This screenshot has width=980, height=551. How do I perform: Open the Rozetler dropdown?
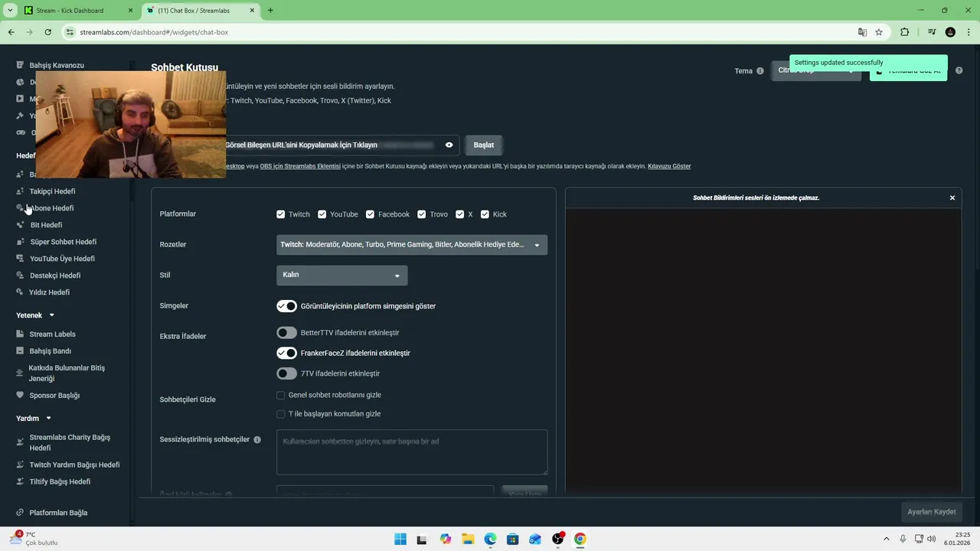412,245
